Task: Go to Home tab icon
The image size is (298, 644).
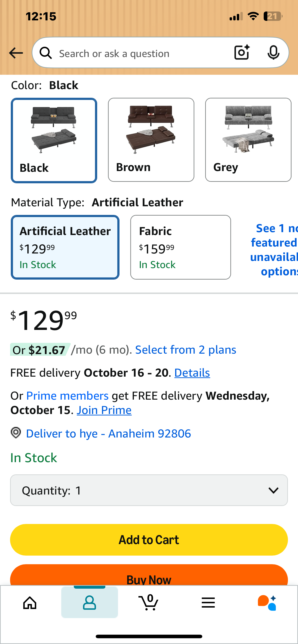Action: [x=30, y=603]
